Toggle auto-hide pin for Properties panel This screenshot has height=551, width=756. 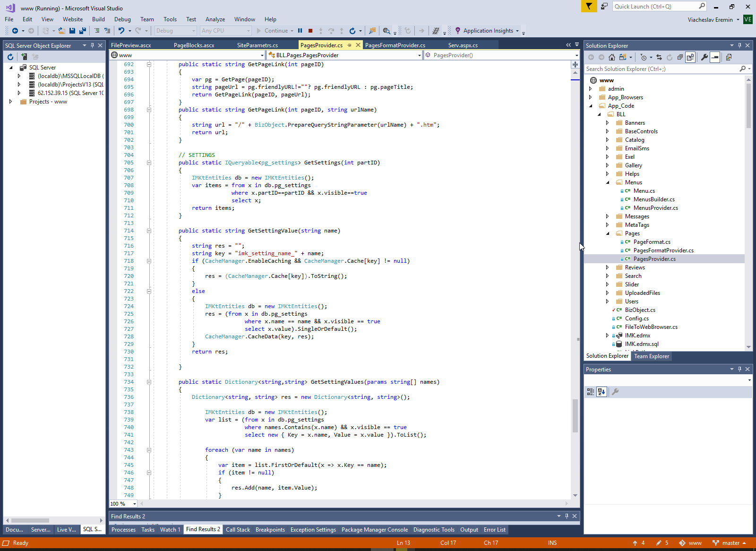click(x=739, y=369)
